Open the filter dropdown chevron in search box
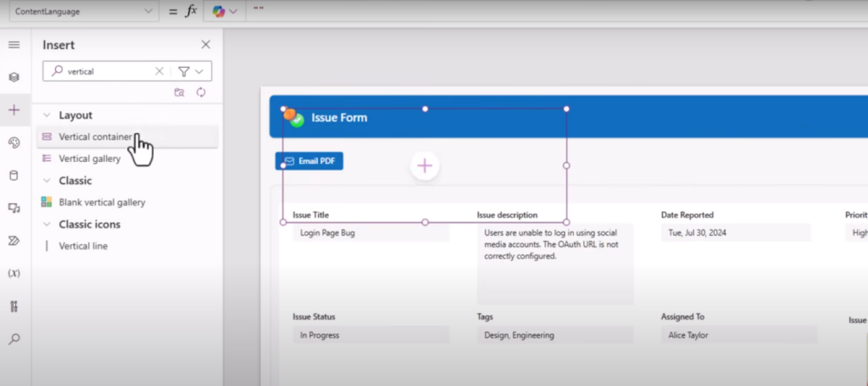 199,71
